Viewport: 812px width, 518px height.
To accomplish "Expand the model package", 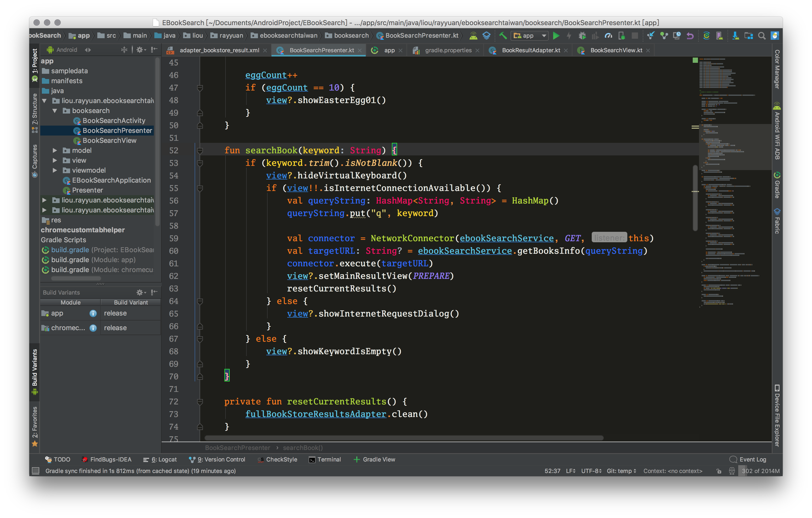I will click(x=55, y=150).
